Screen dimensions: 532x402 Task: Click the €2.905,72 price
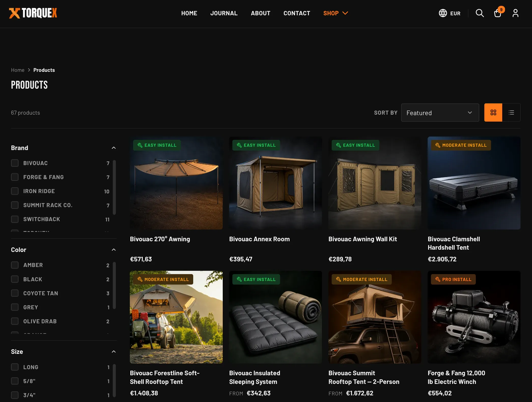coord(442,259)
